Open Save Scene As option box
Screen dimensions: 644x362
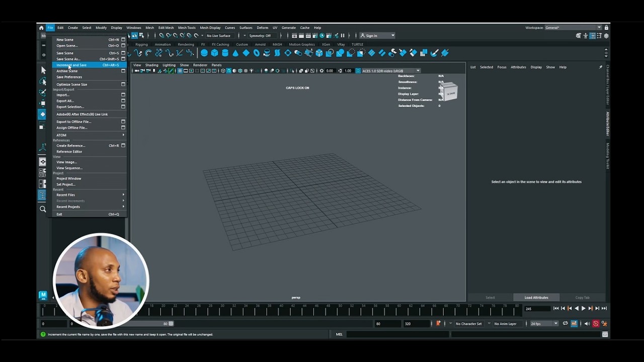coord(123,59)
